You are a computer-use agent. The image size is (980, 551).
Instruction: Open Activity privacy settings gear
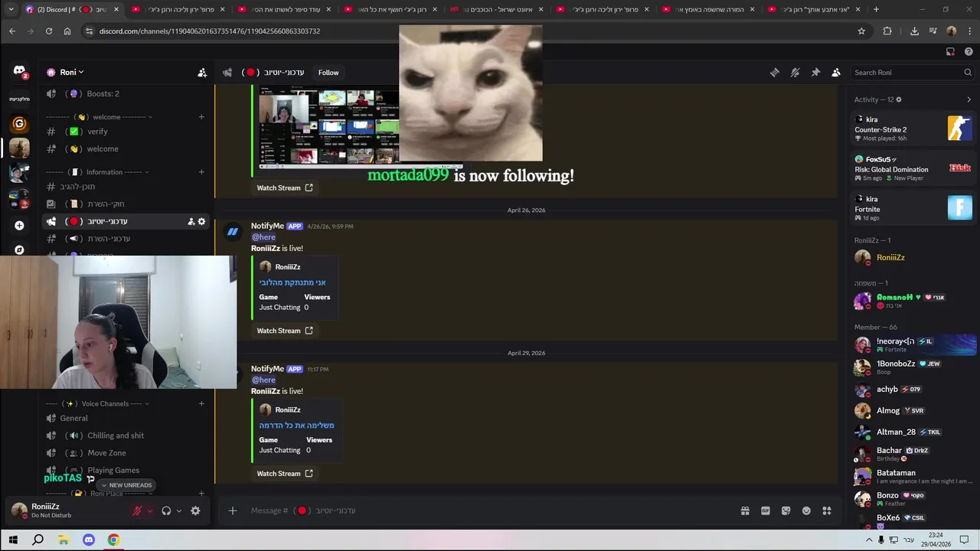899,99
